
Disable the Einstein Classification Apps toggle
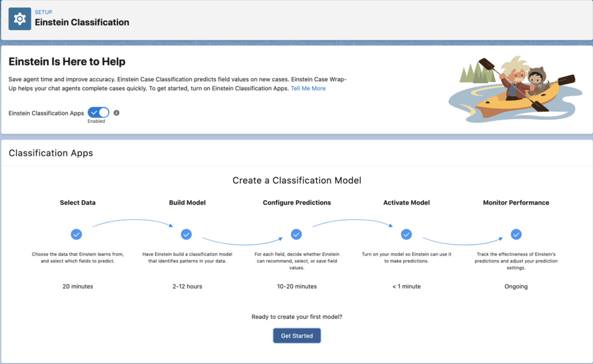pos(98,113)
